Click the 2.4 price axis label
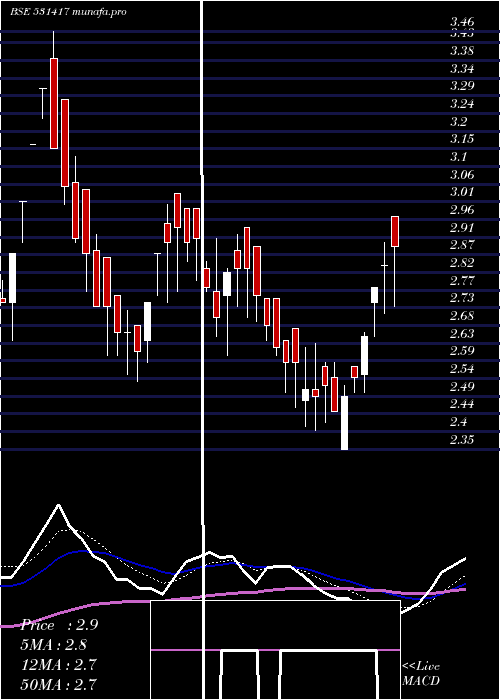The image size is (500, 700). 458,421
